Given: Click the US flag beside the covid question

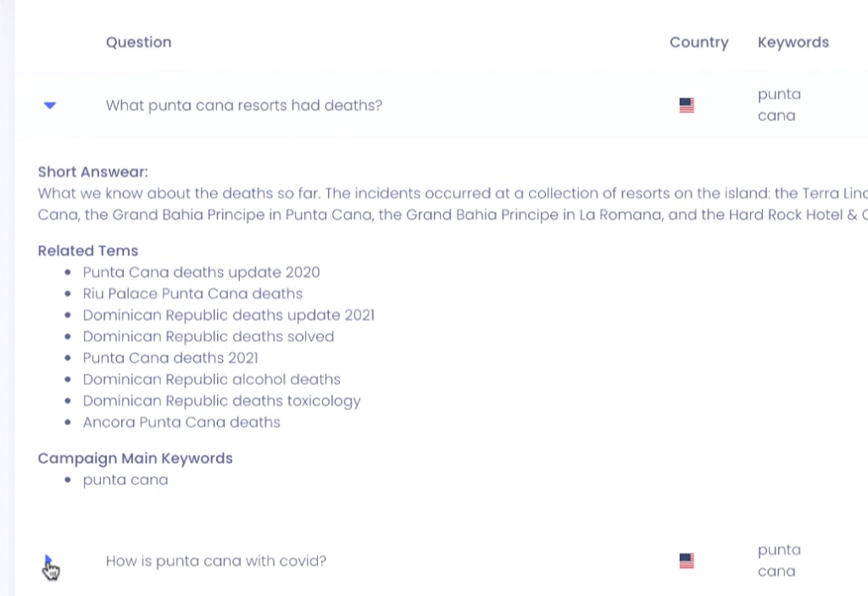Looking at the screenshot, I should point(686,560).
